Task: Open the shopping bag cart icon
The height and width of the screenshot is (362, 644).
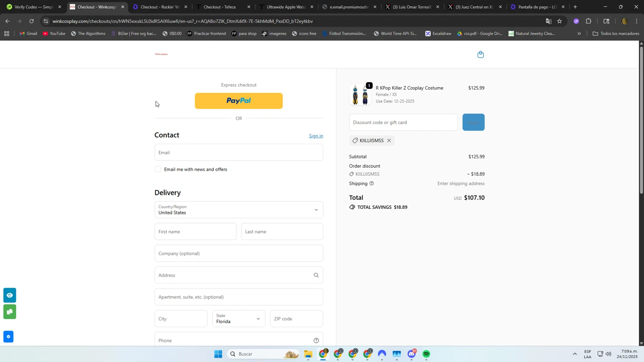Action: tap(480, 54)
